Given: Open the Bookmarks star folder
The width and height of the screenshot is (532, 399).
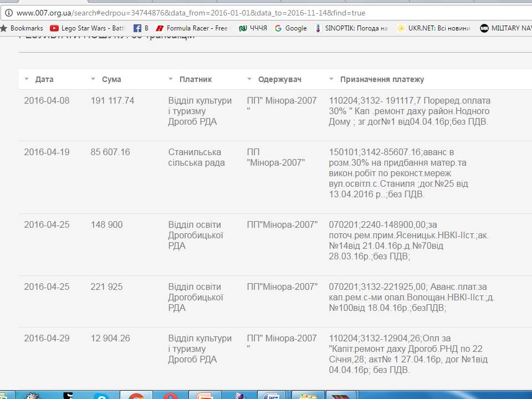Looking at the screenshot, I should tap(22, 28).
